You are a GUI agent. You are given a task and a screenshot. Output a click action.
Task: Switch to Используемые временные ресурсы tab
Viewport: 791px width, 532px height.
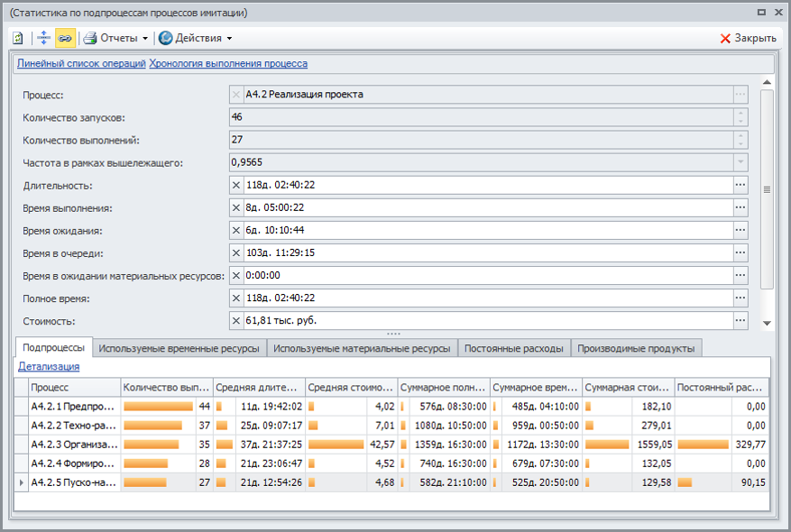179,348
